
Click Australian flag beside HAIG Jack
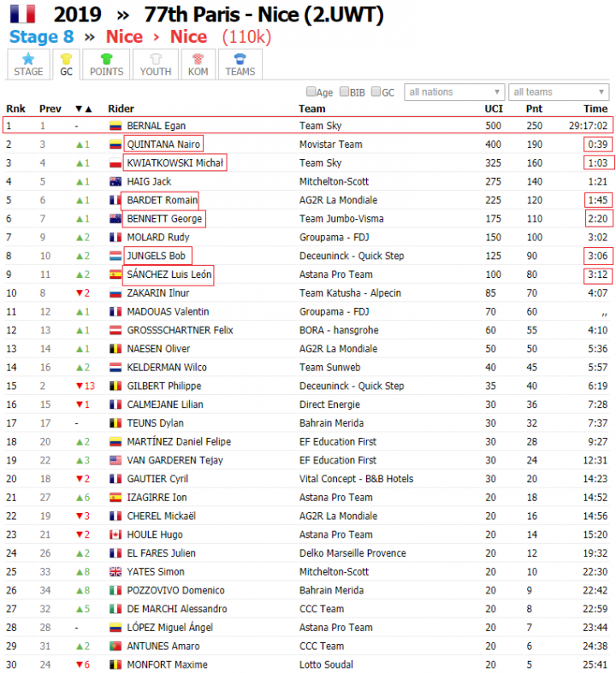(x=115, y=181)
